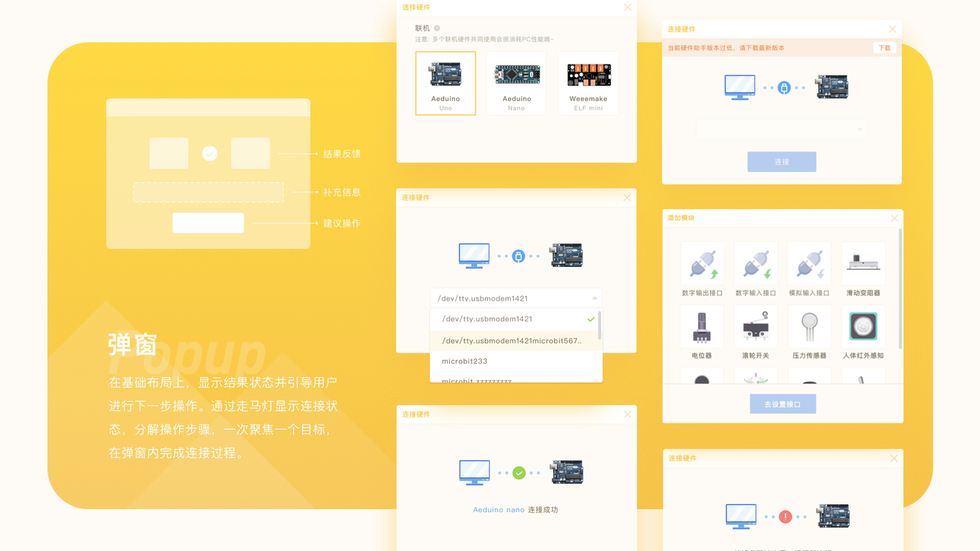Select the 数字输出接口 module
The image size is (980, 551).
pos(702,270)
